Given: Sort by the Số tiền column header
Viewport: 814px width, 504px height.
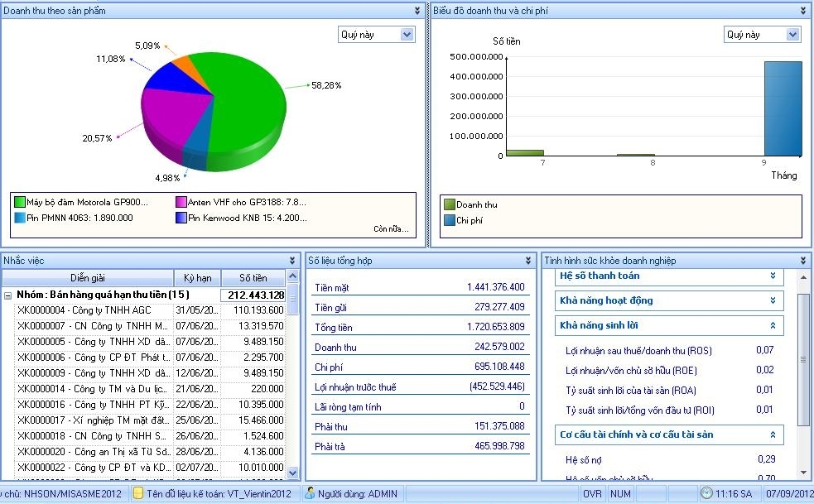Looking at the screenshot, I should tap(253, 278).
